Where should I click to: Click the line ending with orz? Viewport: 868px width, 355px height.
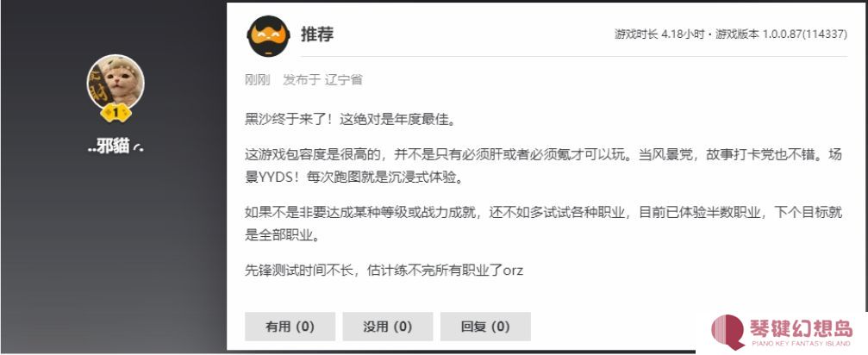(384, 271)
